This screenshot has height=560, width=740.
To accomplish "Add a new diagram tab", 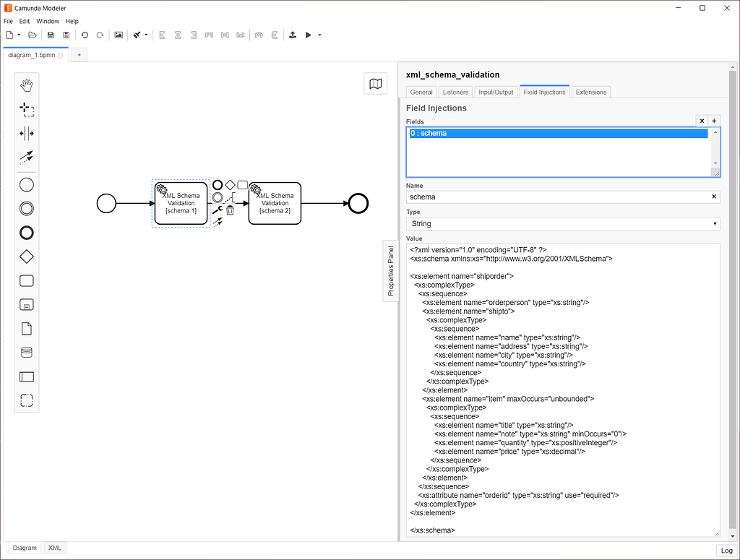I will (x=79, y=55).
